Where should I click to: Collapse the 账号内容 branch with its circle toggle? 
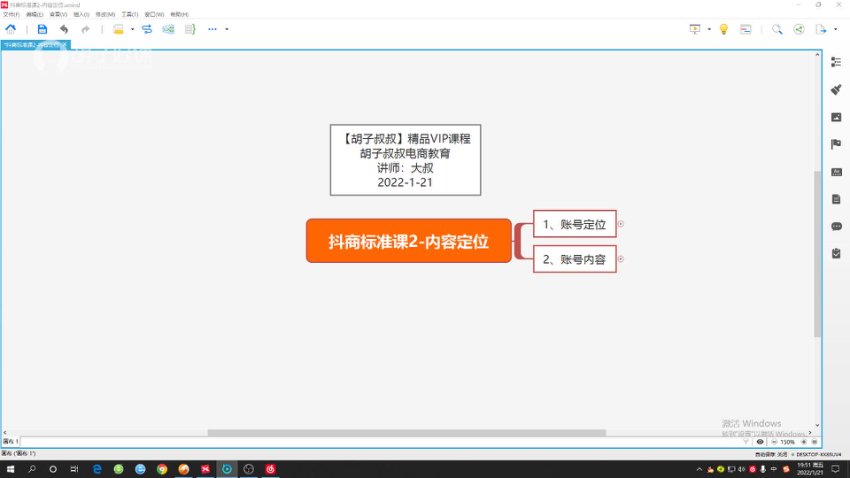(621, 259)
